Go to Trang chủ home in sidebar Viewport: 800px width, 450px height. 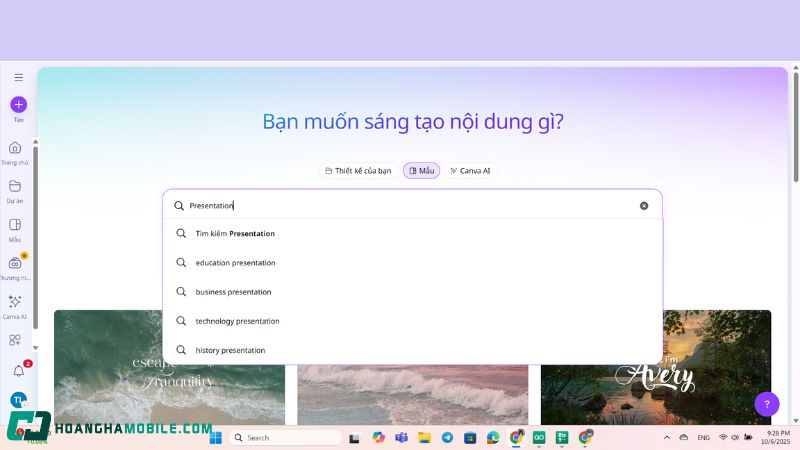click(15, 153)
